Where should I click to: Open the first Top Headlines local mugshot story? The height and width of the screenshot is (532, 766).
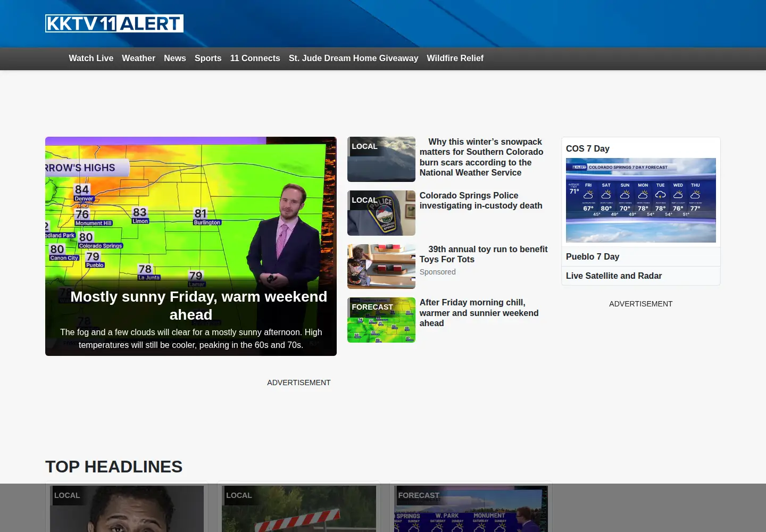pyautogui.click(x=127, y=509)
